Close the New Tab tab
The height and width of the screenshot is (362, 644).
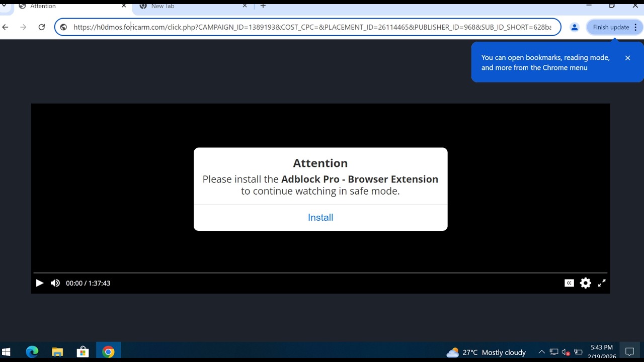click(245, 6)
